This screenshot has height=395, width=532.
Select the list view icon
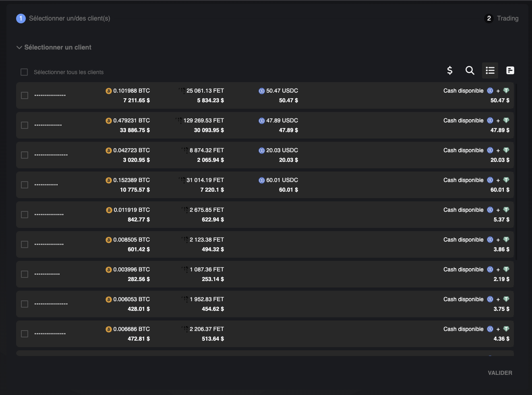pyautogui.click(x=490, y=70)
